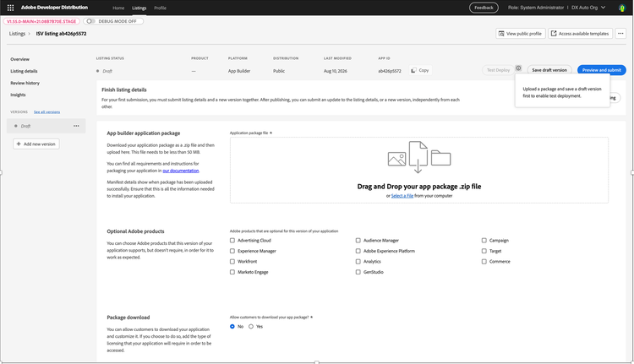The image size is (634, 364).
Task: Open the app switcher grid icon
Action: [x=10, y=8]
